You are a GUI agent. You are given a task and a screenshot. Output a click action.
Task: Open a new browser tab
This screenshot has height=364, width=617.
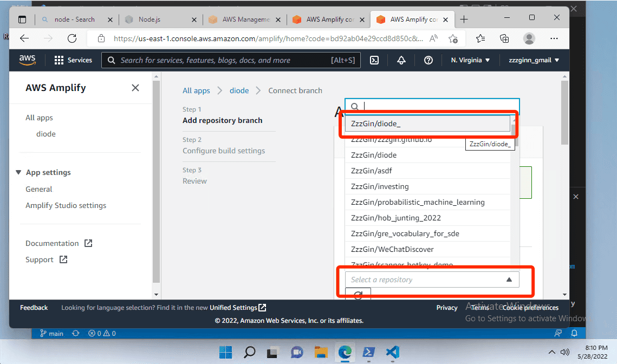tap(464, 19)
